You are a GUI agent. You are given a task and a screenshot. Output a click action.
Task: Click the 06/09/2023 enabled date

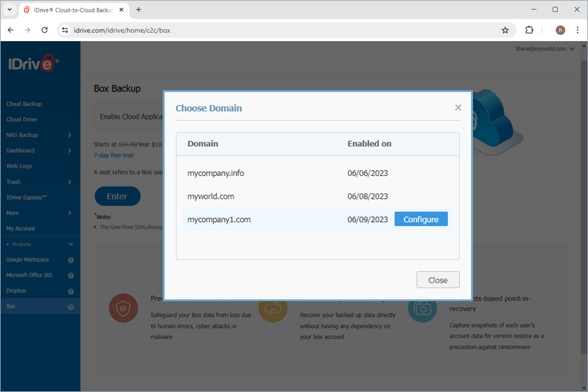click(x=367, y=220)
